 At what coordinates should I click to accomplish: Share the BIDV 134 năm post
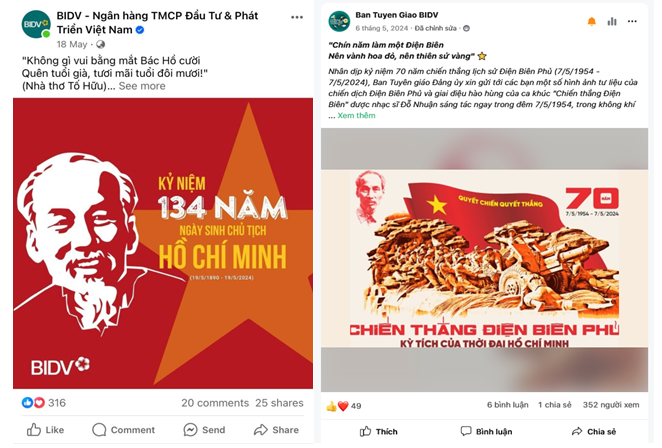(x=276, y=430)
